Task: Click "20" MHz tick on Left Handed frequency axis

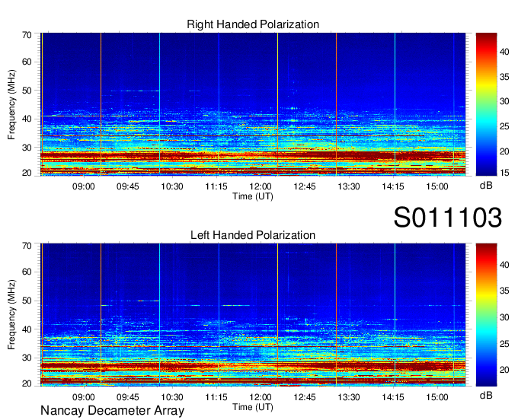Action: point(27,383)
